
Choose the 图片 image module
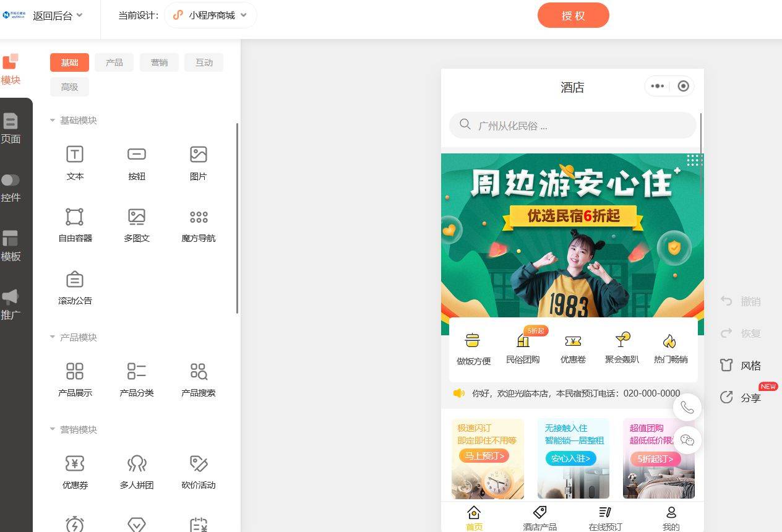[x=198, y=162]
